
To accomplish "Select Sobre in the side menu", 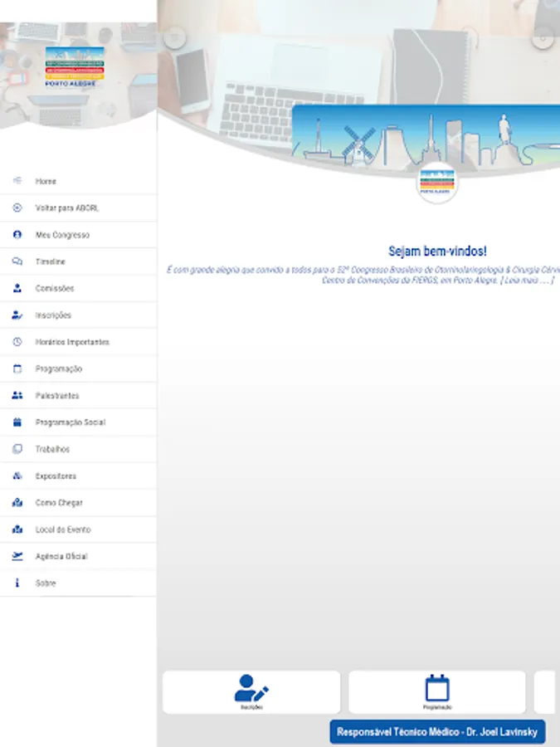I will pyautogui.click(x=78, y=583).
